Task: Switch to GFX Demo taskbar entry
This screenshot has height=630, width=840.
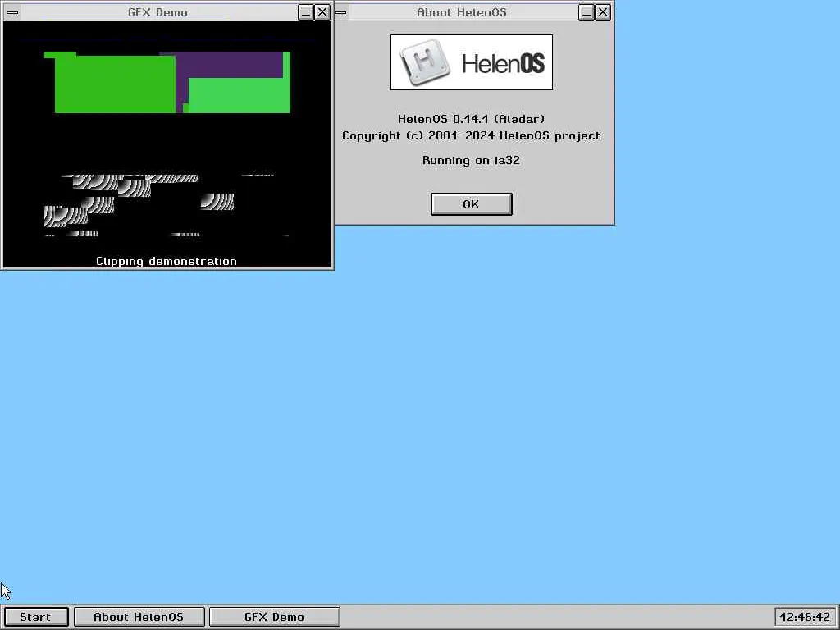Action: pos(274,617)
